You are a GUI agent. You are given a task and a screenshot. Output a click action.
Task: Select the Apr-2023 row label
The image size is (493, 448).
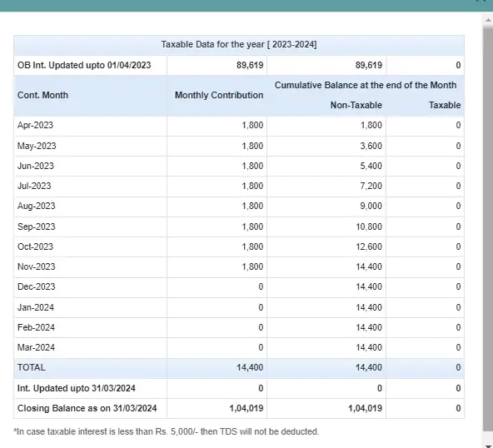(35, 125)
